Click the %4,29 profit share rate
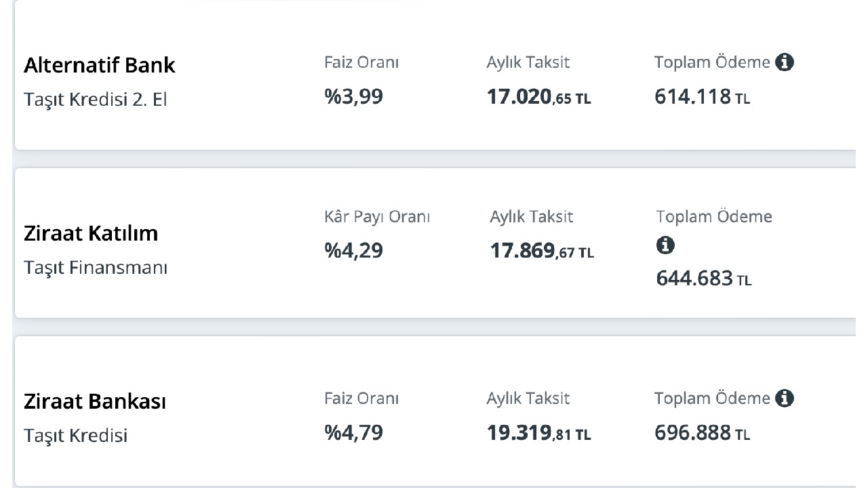 click(x=353, y=251)
